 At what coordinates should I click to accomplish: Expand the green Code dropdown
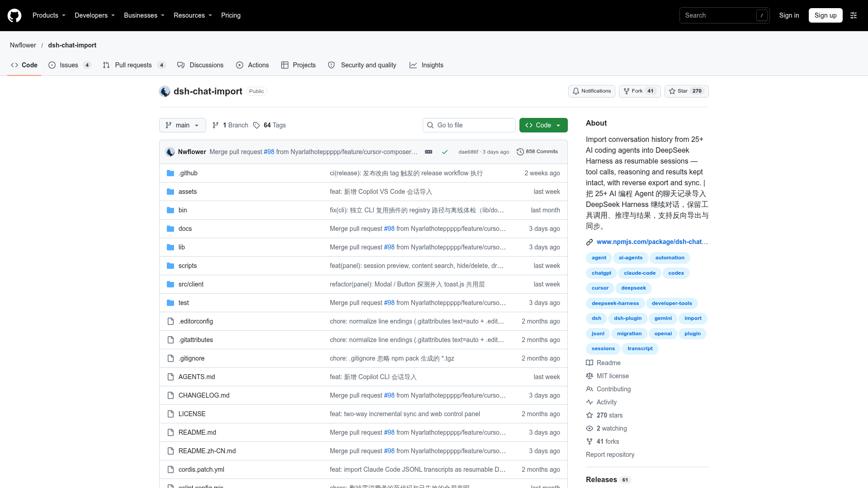pyautogui.click(x=543, y=125)
